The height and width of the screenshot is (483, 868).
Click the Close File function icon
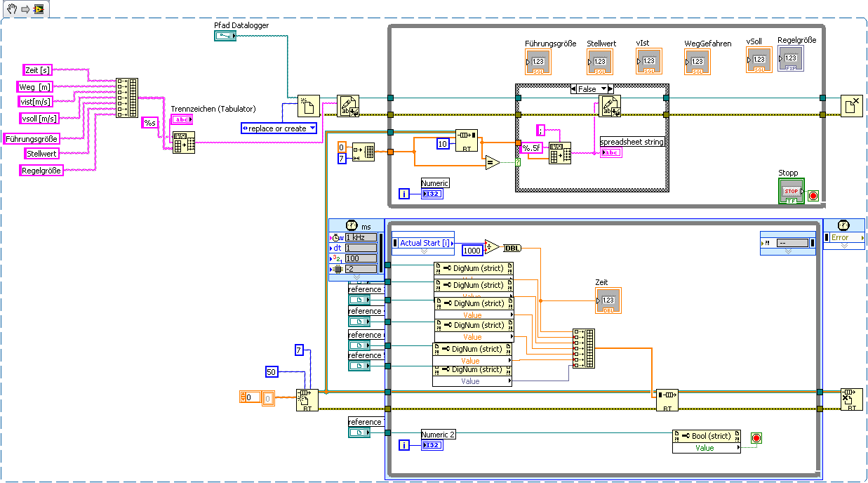(852, 105)
